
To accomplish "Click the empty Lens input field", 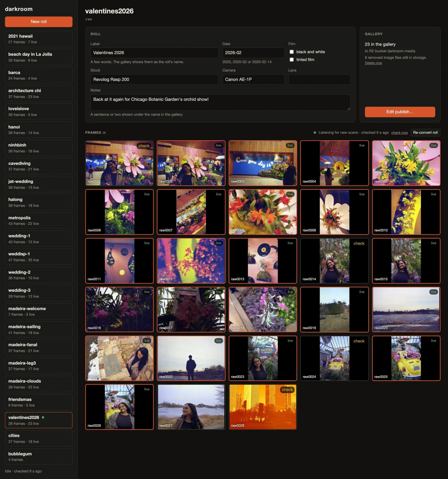I will tap(319, 80).
